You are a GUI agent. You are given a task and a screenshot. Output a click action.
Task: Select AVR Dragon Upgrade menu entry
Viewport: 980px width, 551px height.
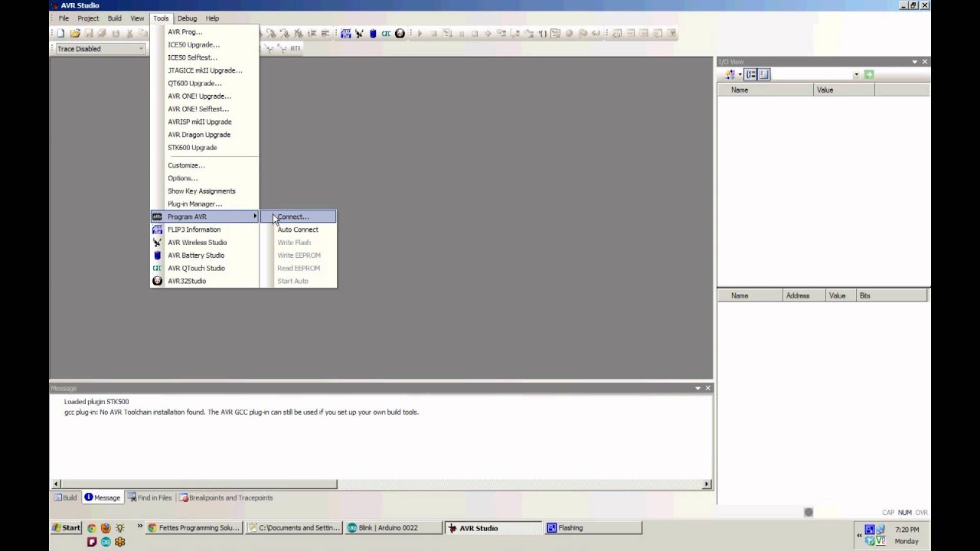(205, 135)
